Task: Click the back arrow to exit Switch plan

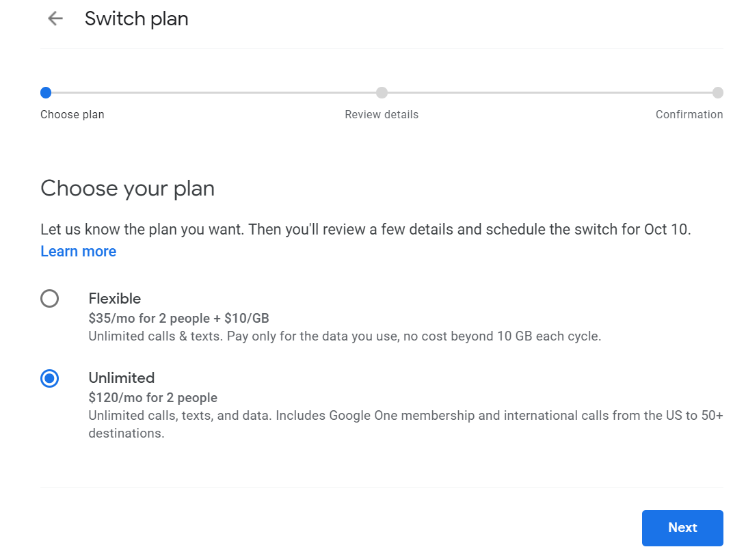Action: [54, 18]
